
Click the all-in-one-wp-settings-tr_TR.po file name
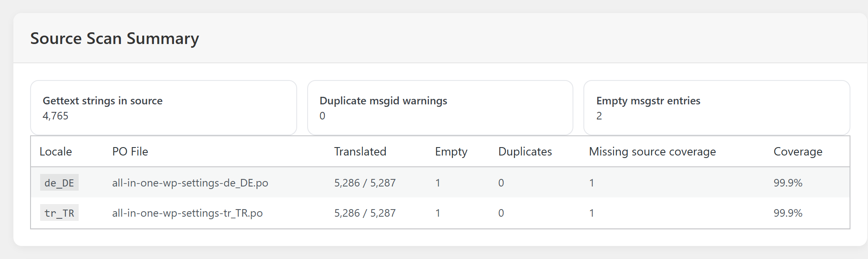[x=187, y=213]
